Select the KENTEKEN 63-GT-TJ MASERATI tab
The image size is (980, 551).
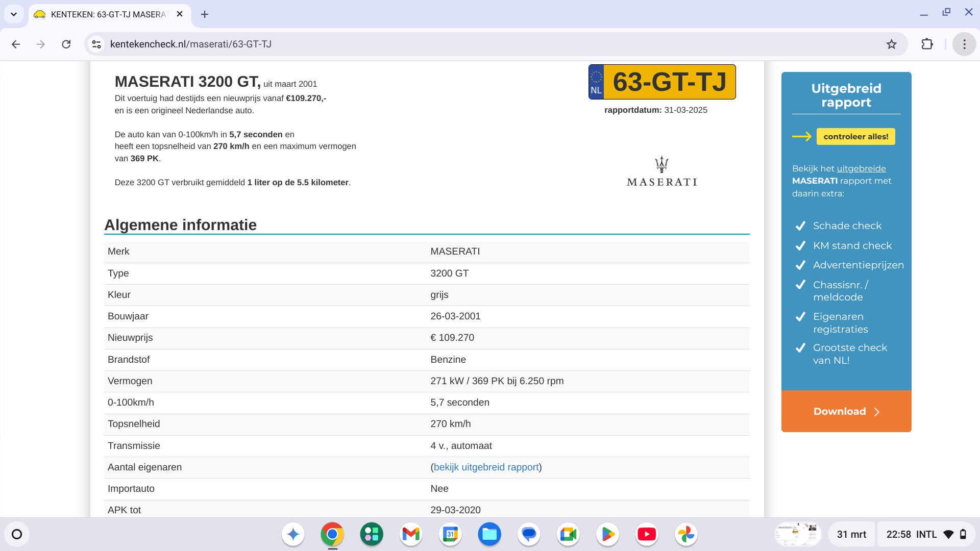click(x=110, y=14)
